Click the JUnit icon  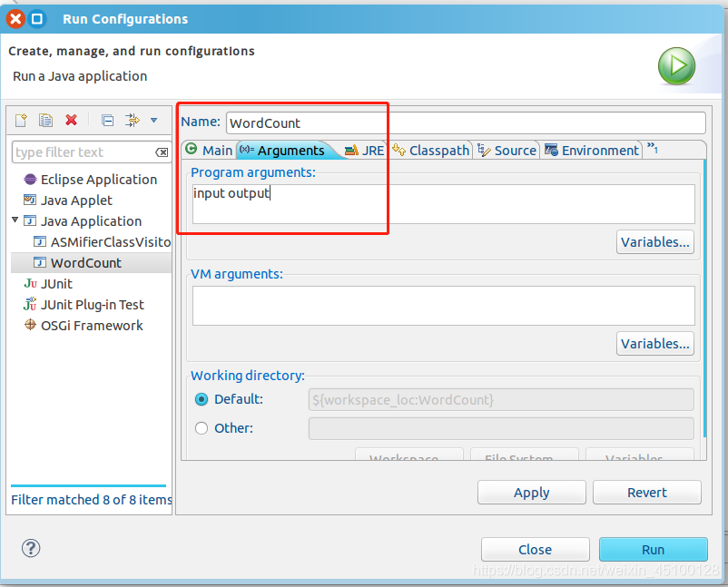[30, 284]
